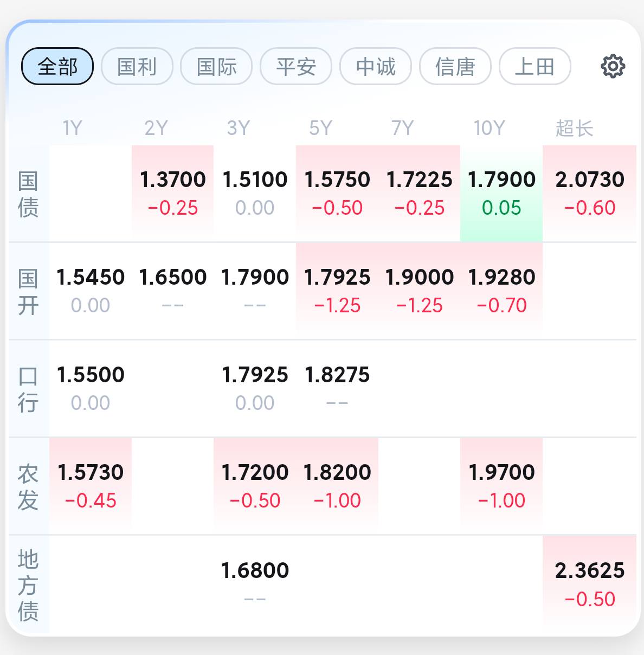This screenshot has width=644, height=655.
Task: Open the settings gear icon
Action: (x=613, y=66)
